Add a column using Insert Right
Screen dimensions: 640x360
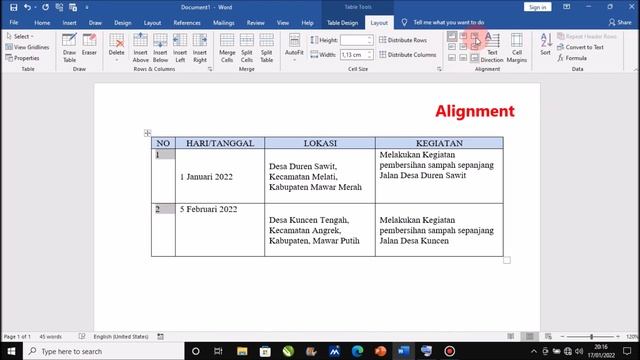coord(200,48)
